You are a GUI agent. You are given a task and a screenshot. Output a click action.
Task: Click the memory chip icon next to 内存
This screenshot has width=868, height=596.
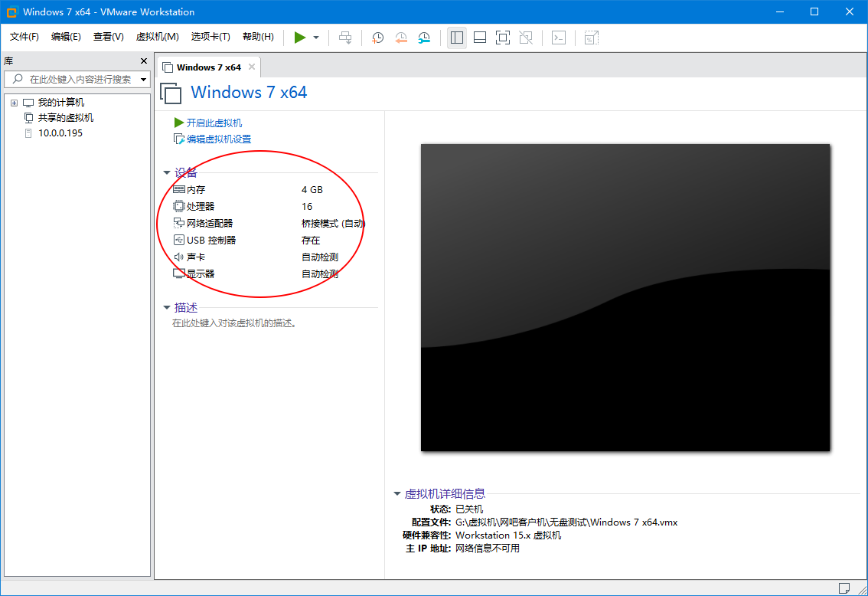179,189
